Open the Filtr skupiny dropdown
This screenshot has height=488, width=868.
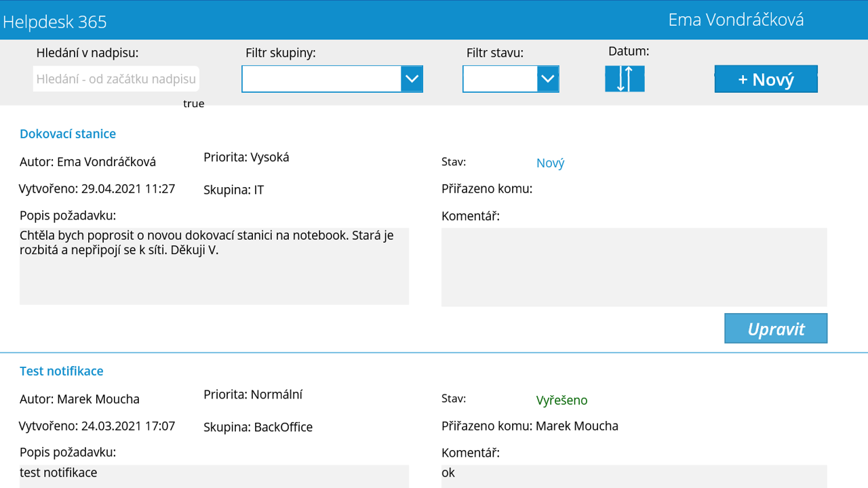pyautogui.click(x=332, y=79)
